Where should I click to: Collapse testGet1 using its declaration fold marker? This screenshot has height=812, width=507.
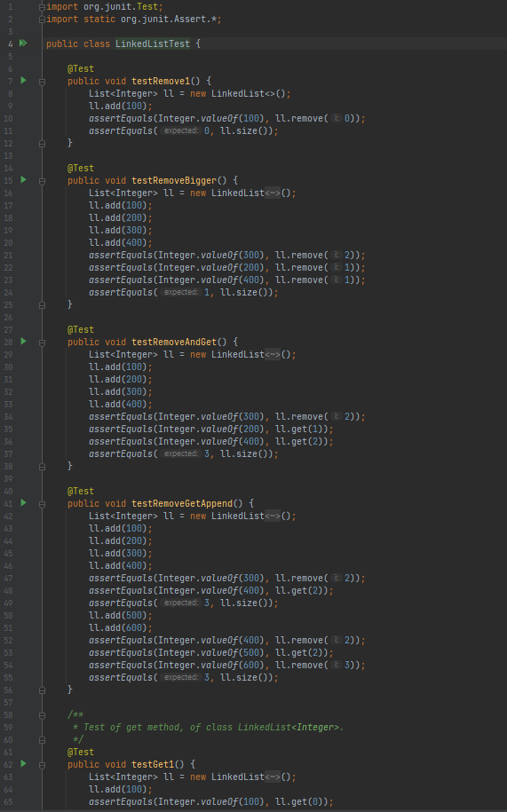pos(42,765)
